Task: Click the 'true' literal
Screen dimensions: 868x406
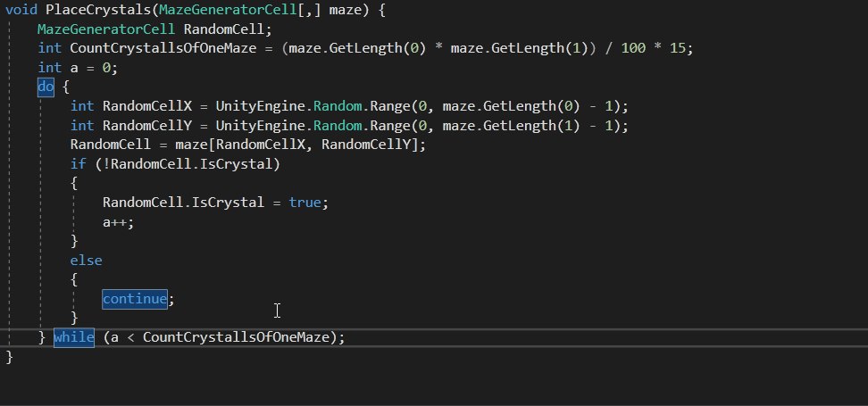Action: pos(305,203)
